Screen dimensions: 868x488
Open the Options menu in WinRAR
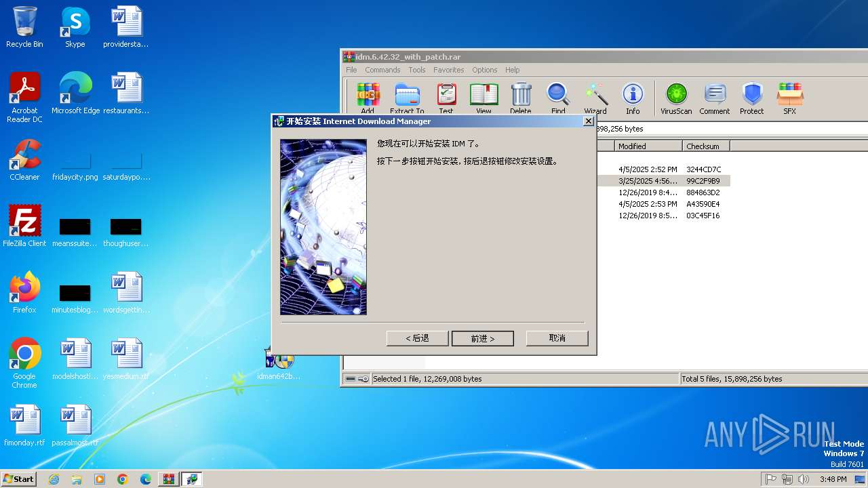(485, 70)
